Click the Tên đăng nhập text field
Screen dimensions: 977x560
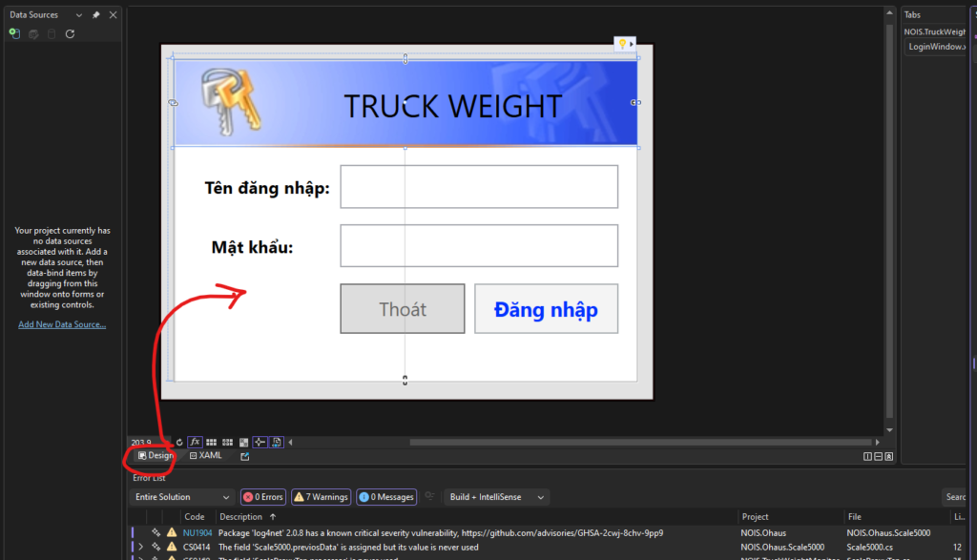coord(479,187)
